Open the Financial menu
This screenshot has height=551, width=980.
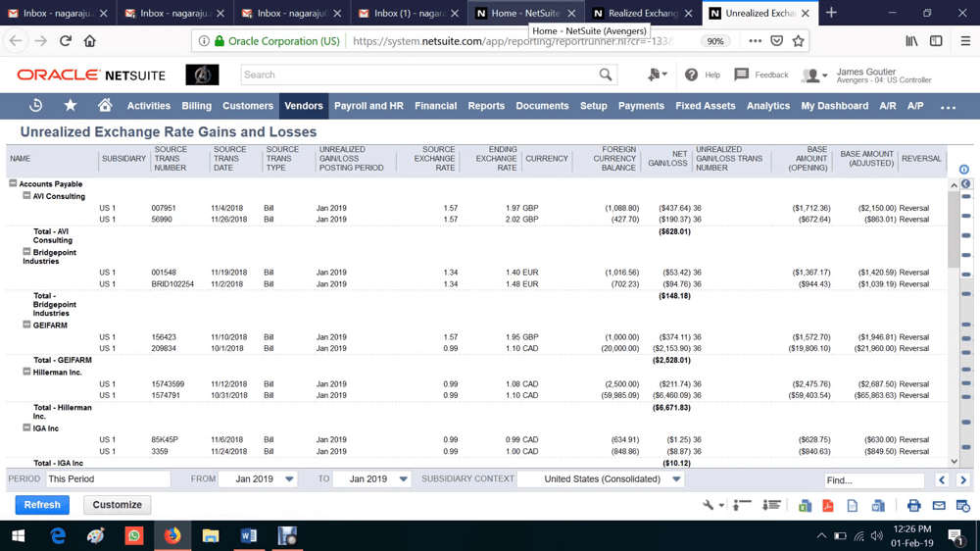coord(436,106)
